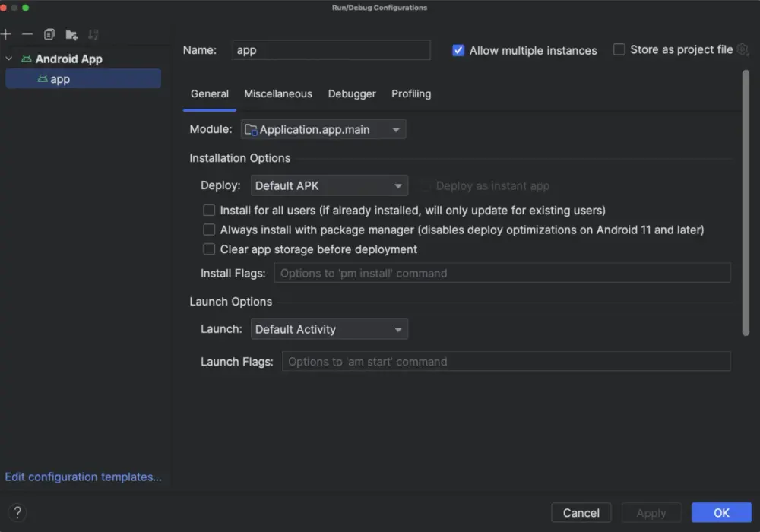
Task: Sort configurations alphabetically icon
Action: [93, 34]
